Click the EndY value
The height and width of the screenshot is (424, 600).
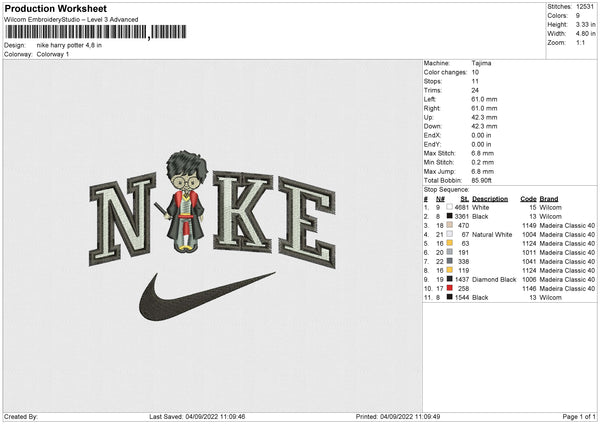[x=481, y=144]
